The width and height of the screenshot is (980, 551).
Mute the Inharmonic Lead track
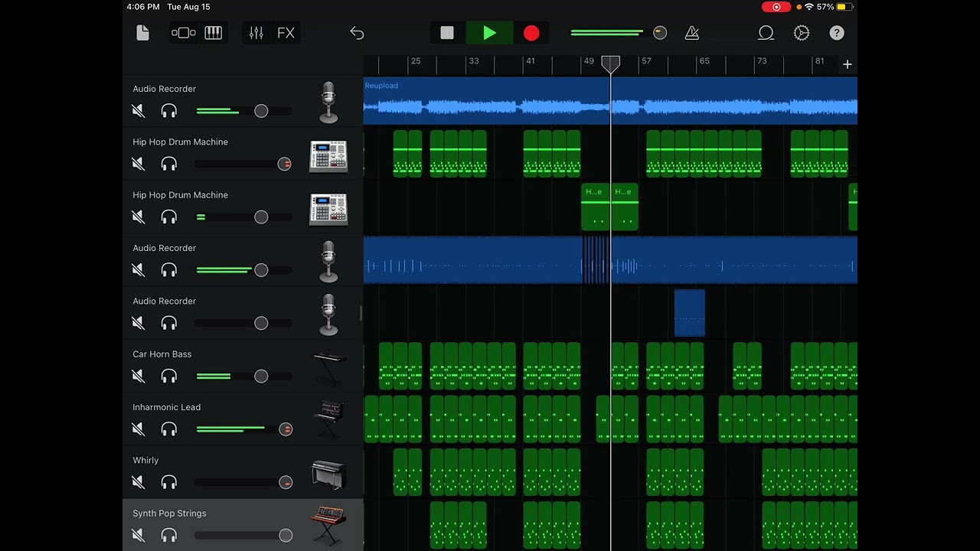tap(139, 429)
